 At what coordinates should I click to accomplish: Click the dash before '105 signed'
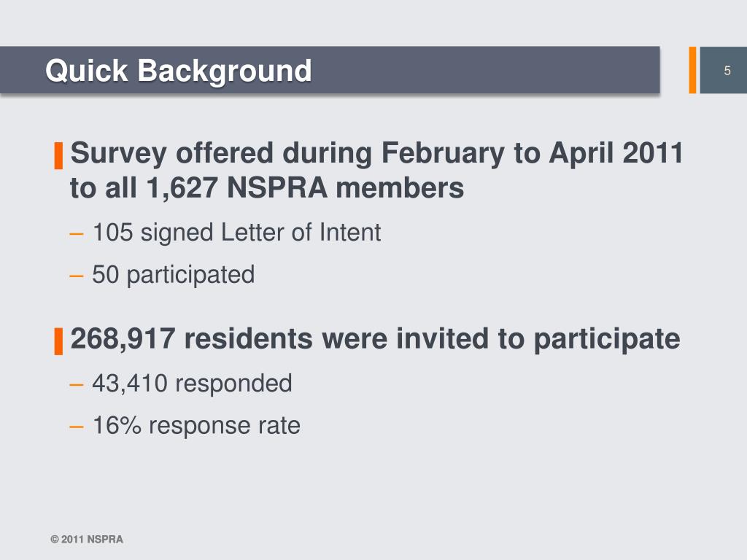(76, 234)
